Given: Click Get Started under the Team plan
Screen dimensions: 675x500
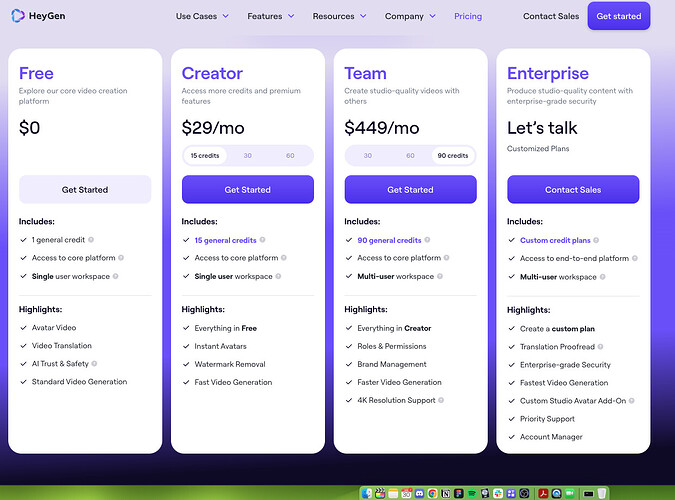Looking at the screenshot, I should pyautogui.click(x=410, y=189).
